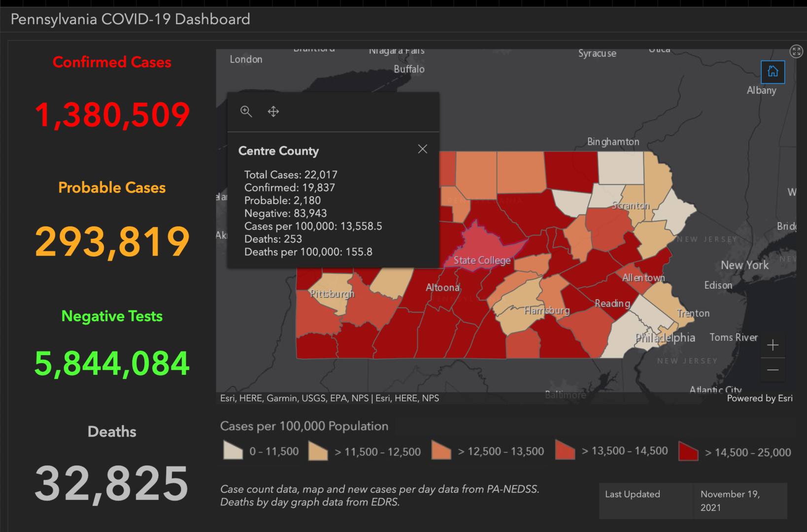
Task: Click the Edison label on map
Action: pyautogui.click(x=718, y=285)
